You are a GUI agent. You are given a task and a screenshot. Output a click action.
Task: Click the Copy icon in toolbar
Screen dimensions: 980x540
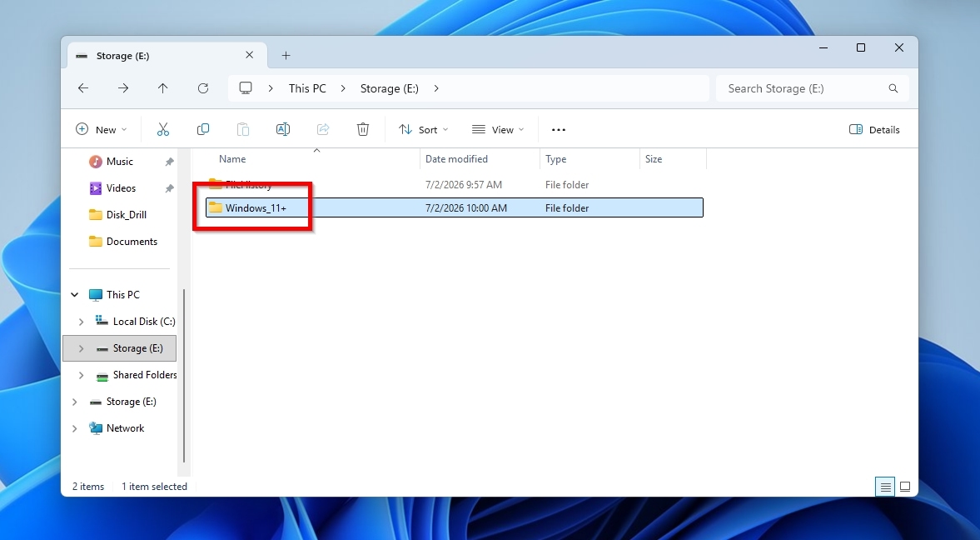click(203, 129)
